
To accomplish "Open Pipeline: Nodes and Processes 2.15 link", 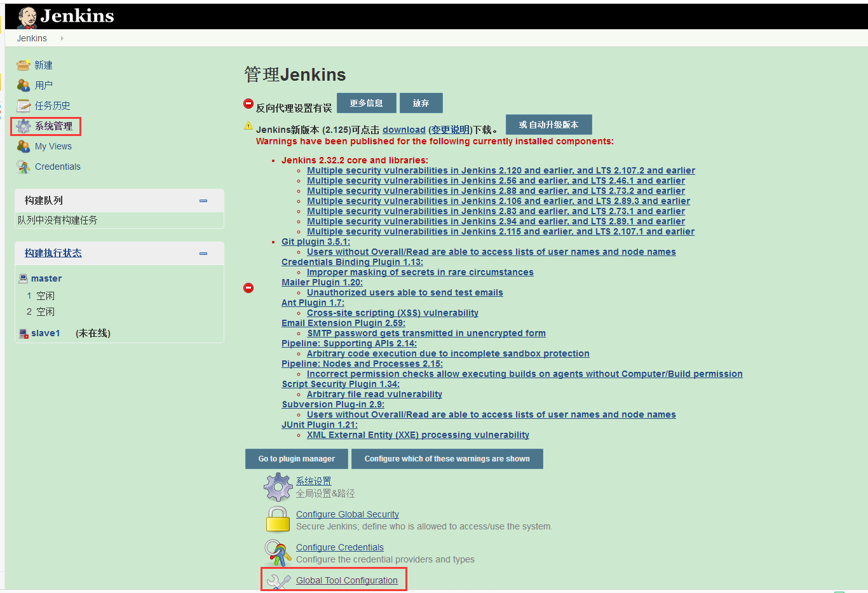I will [x=362, y=364].
